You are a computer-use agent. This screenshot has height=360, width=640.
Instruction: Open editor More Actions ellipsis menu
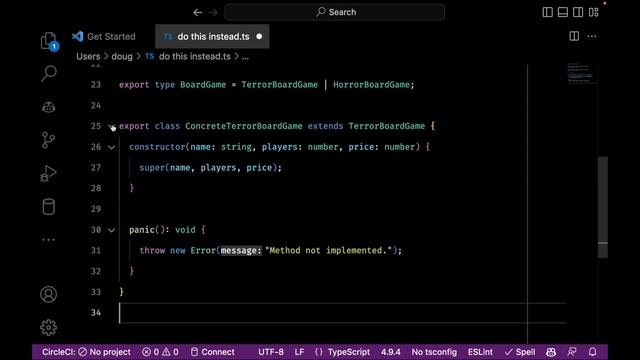pyautogui.click(x=592, y=36)
